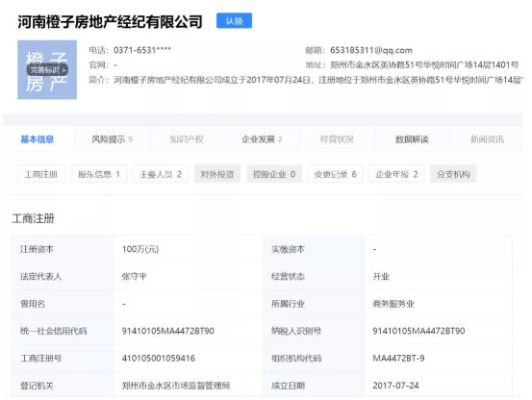Click the email 653185311@qq.com
Image resolution: width=532 pixels, height=400 pixels.
(371, 51)
